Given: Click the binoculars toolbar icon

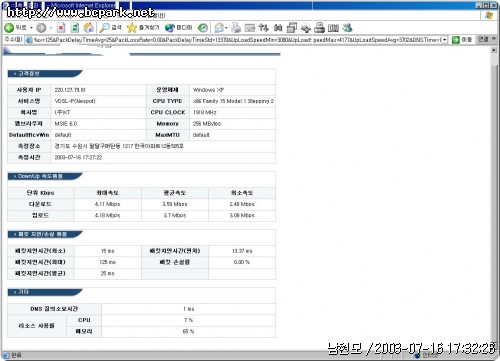Looking at the screenshot, I should (x=278, y=28).
